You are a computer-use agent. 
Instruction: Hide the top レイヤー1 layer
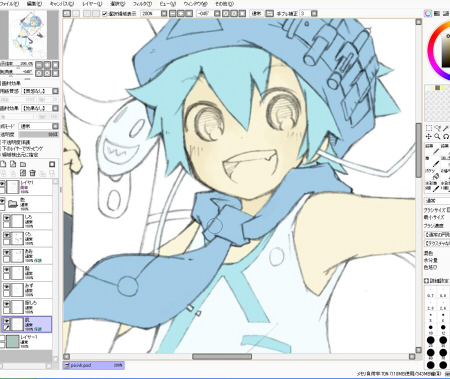pos(2,184)
